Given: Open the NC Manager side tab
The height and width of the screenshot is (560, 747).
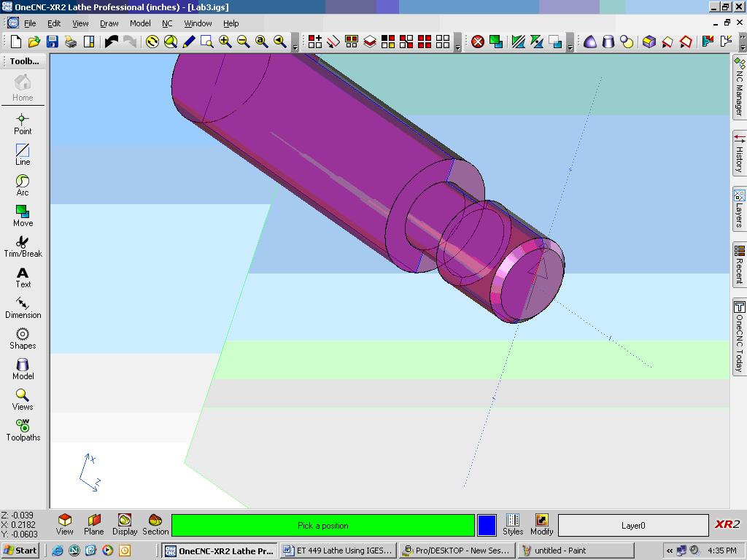Looking at the screenshot, I should coord(739,87).
